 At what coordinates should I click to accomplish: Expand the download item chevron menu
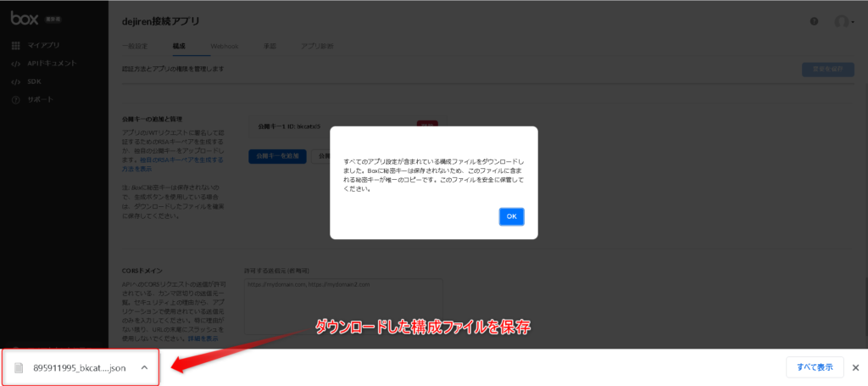[x=144, y=367]
